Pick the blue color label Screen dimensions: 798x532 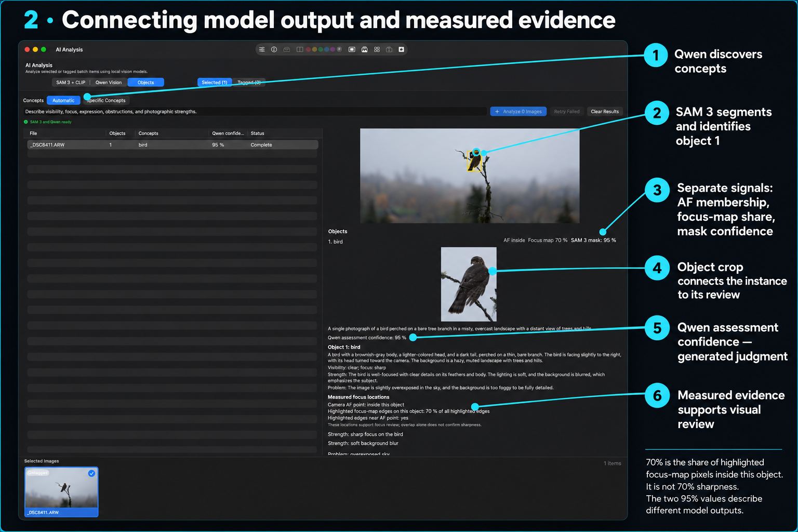[327, 49]
